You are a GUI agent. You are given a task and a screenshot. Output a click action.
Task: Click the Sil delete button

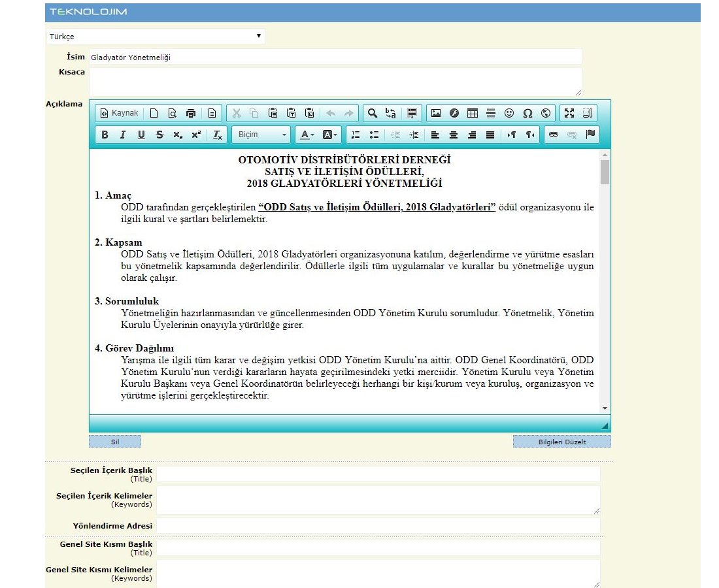coord(115,442)
